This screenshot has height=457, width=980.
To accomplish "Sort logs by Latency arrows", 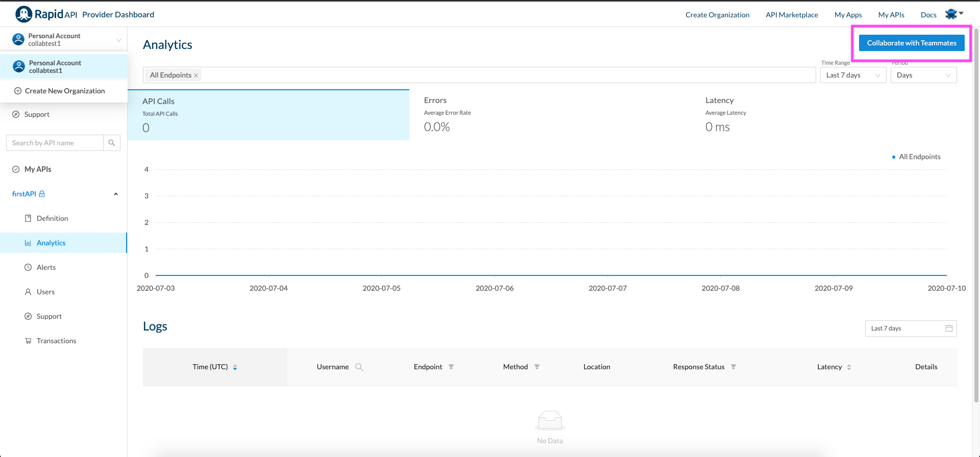I will 849,367.
